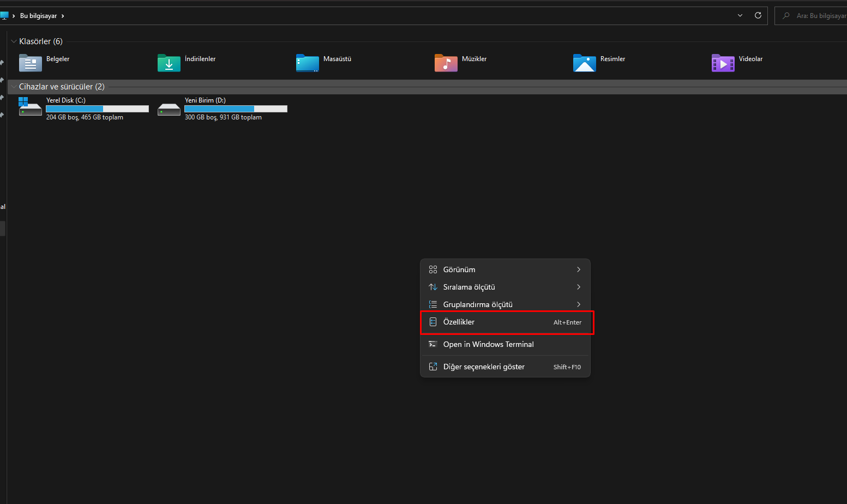The width and height of the screenshot is (847, 504).
Task: Select Diğer seçenekleri göster menu entry
Action: click(505, 367)
